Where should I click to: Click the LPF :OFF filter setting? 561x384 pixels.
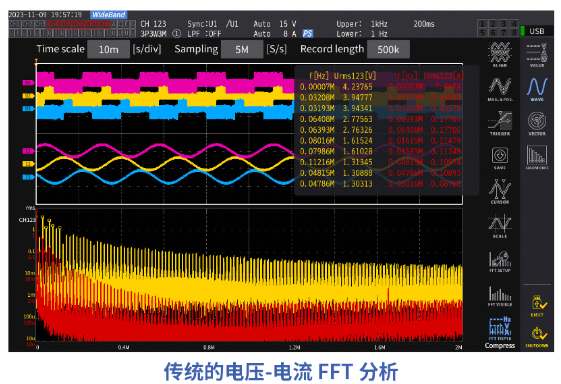click(204, 34)
